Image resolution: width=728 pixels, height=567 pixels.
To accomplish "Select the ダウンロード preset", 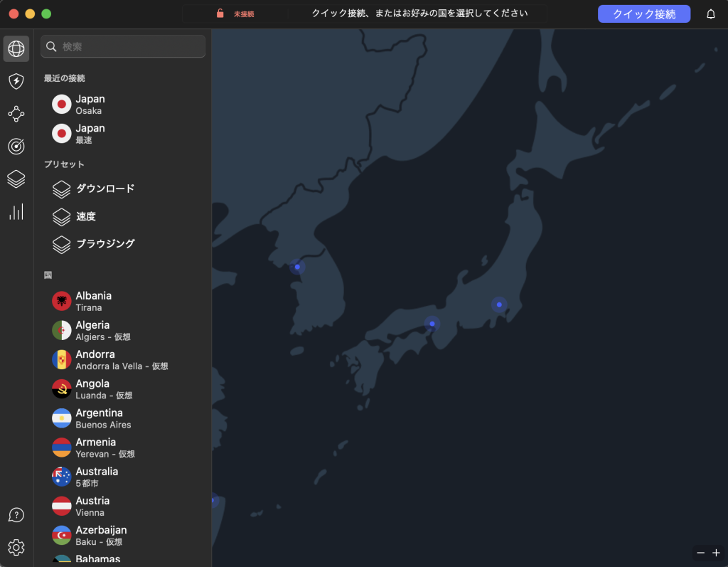I will [105, 189].
